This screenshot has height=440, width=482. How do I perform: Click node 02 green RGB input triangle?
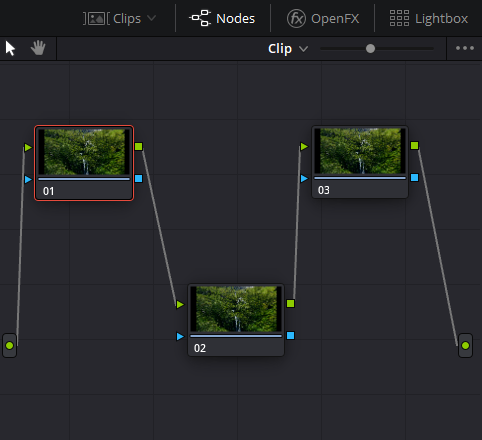click(x=180, y=304)
